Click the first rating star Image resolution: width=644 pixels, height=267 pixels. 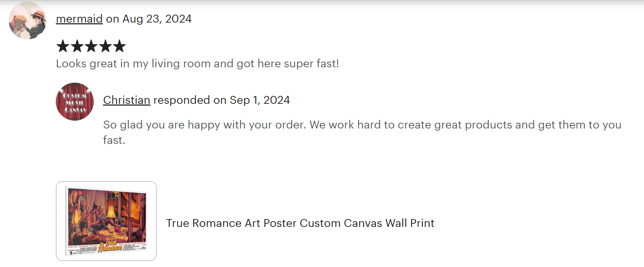point(63,46)
